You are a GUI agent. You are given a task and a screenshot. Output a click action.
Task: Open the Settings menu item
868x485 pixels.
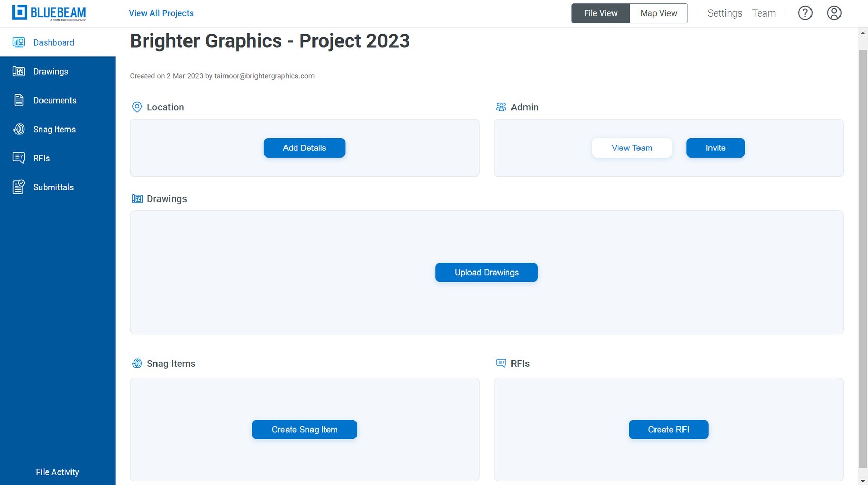(724, 13)
